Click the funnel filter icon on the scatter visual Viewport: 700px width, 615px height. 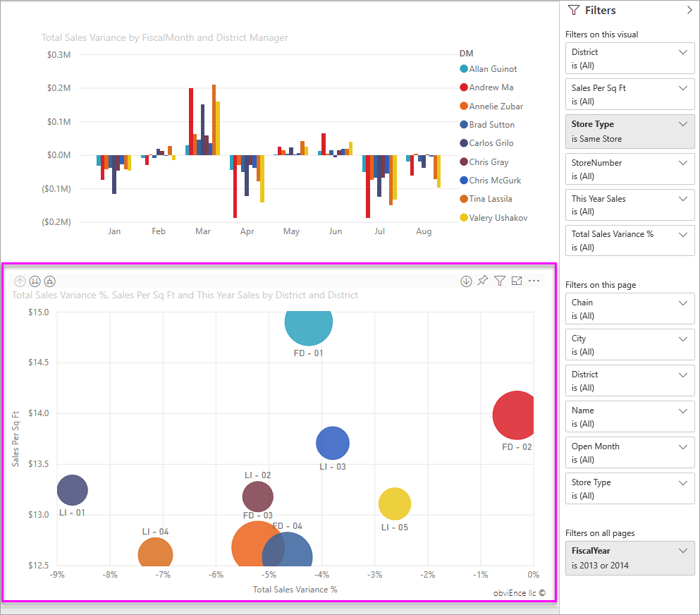[x=500, y=281]
